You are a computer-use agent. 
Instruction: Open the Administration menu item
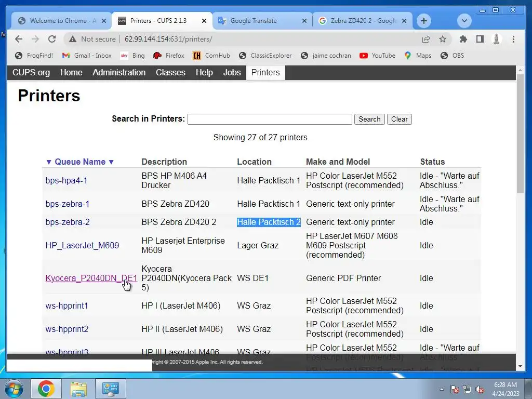119,73
